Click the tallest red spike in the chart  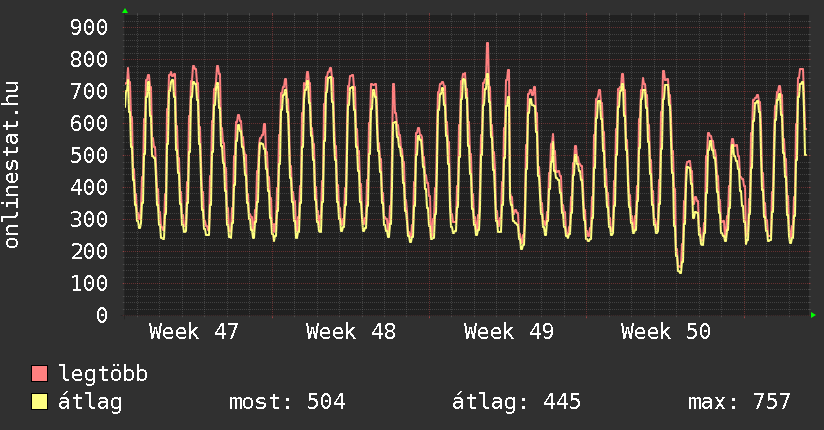[487, 45]
